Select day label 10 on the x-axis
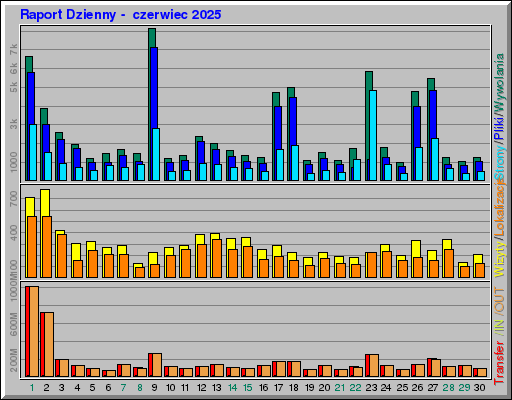 170,388
